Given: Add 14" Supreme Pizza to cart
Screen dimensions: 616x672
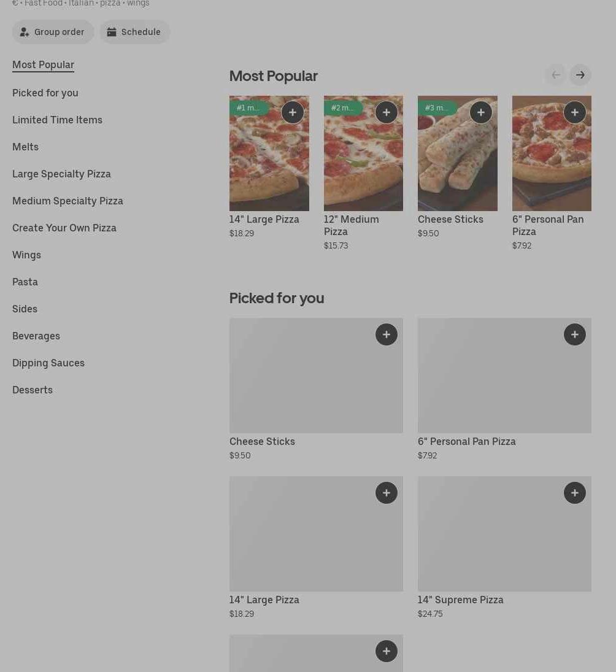Looking at the screenshot, I should pyautogui.click(x=575, y=493).
